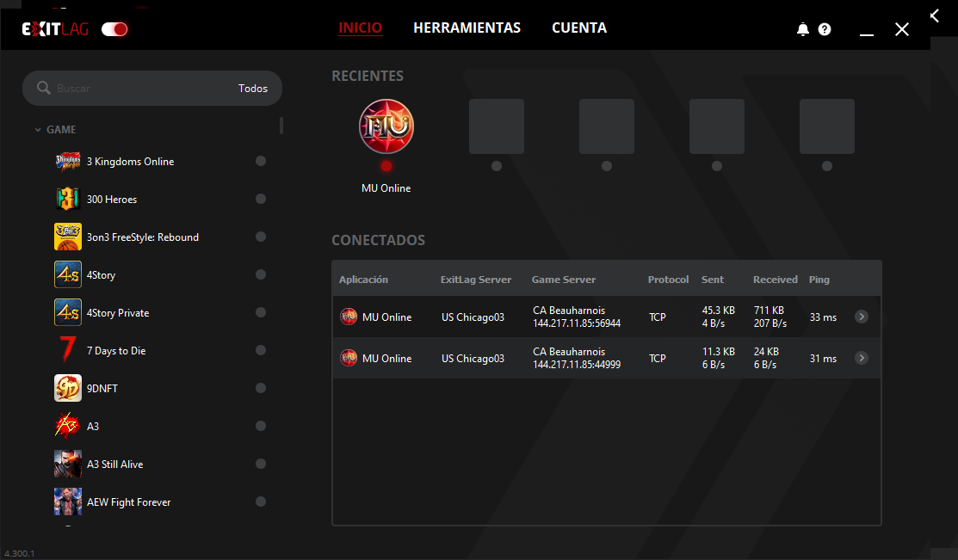Toggle status dot for 4Story
Viewport: 958px width, 560px height.
261,274
